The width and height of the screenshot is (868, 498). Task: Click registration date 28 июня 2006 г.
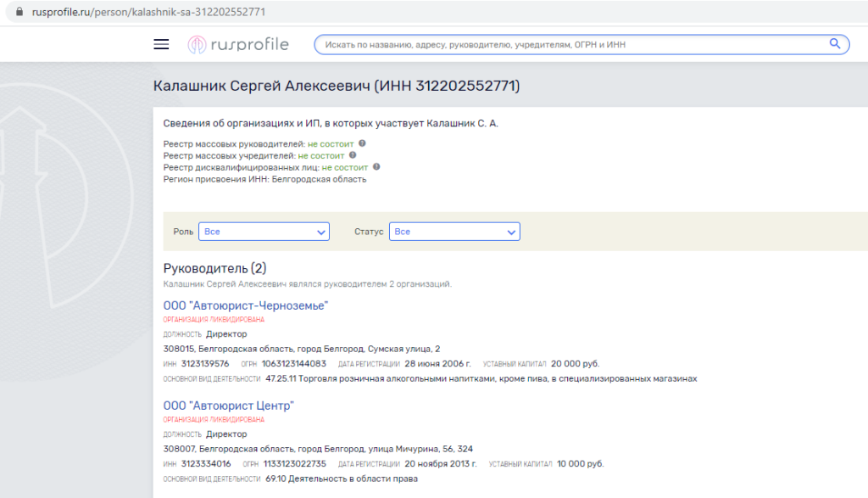(x=438, y=364)
